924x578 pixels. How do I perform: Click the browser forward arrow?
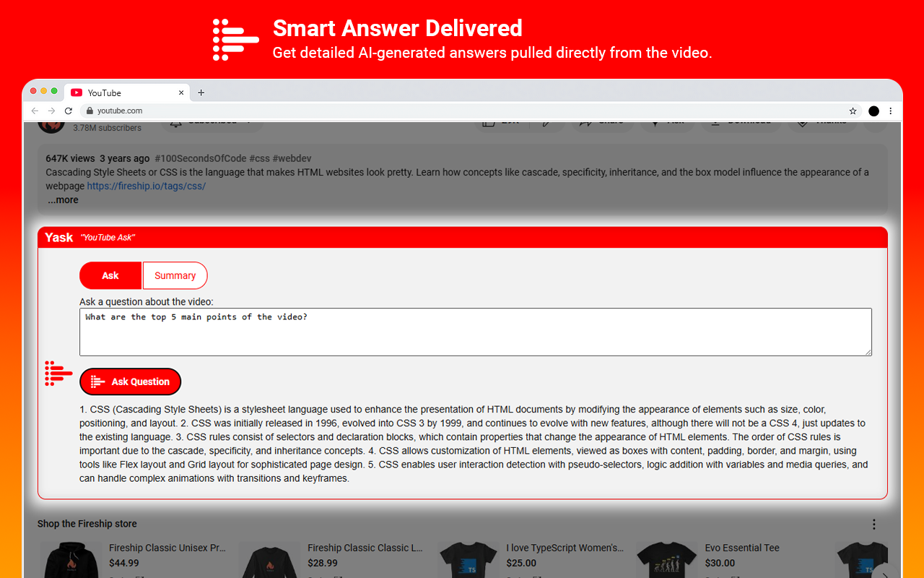pos(51,111)
